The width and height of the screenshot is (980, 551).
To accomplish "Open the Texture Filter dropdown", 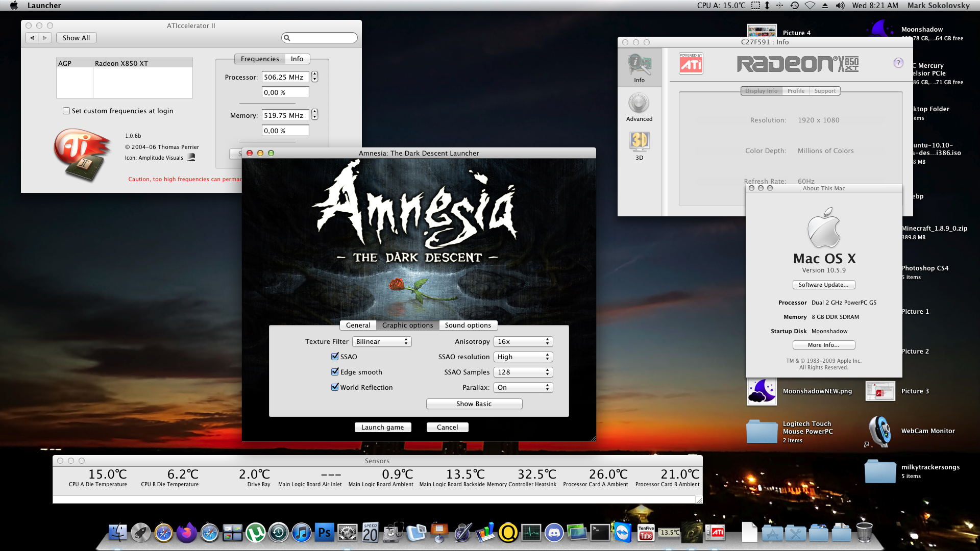I will (x=382, y=341).
